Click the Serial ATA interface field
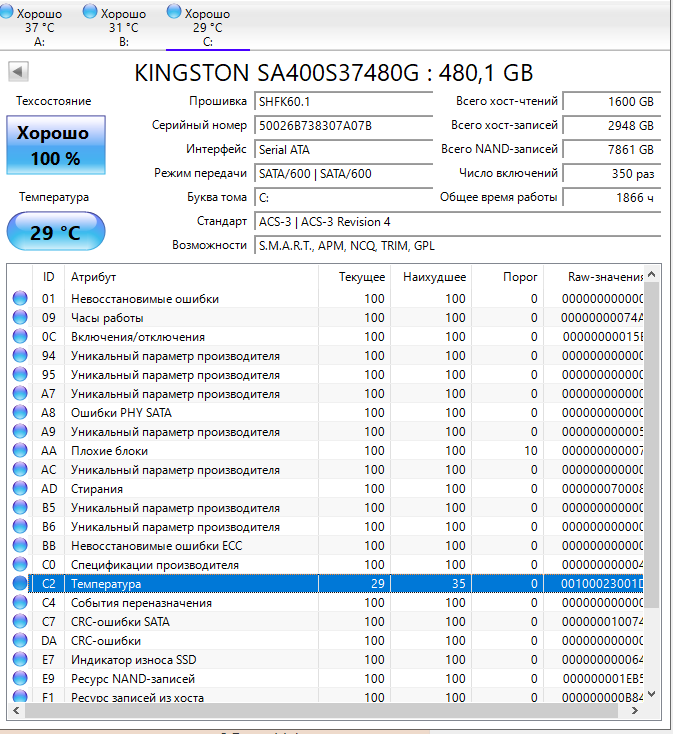 344,150
